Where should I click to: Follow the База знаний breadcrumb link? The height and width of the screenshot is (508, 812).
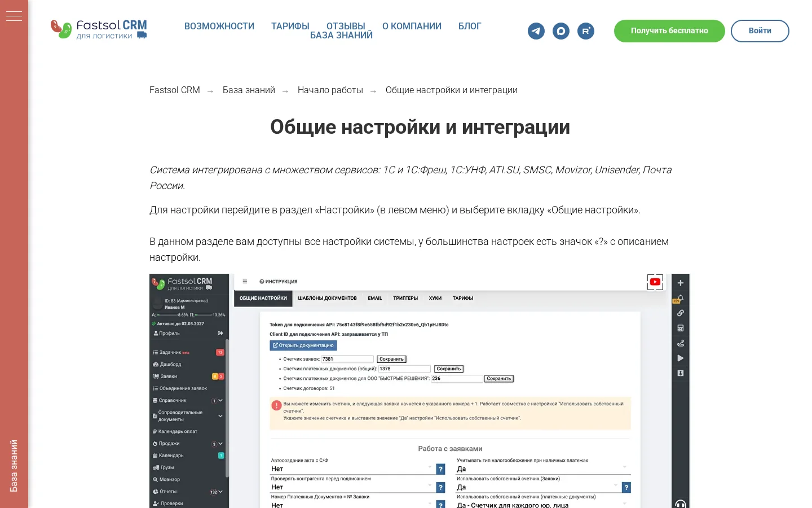tap(249, 90)
